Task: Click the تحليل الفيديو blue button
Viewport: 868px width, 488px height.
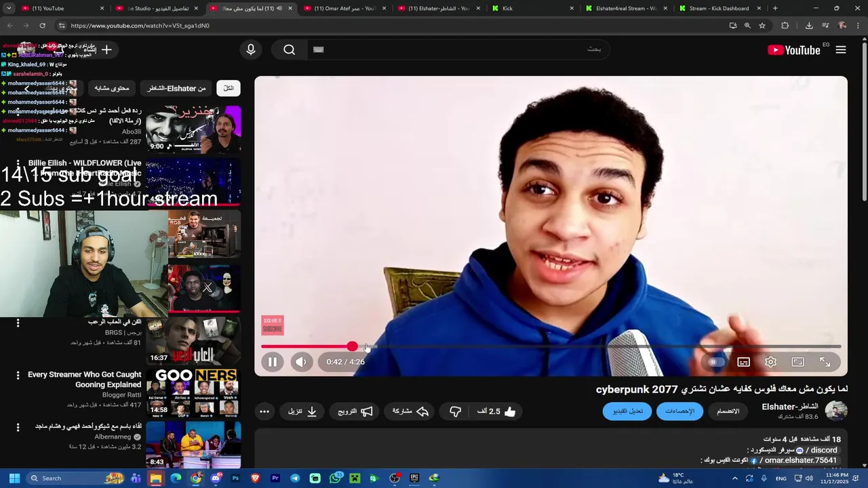Action: 627,411
